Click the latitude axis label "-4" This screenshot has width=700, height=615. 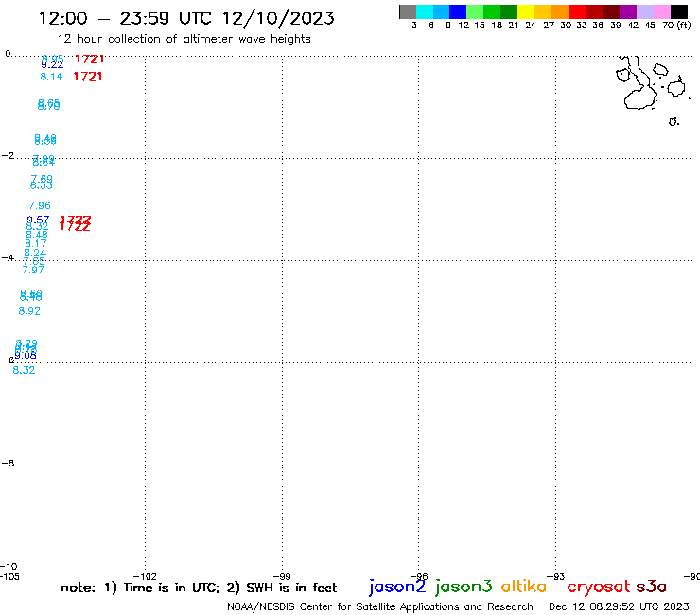(8, 258)
